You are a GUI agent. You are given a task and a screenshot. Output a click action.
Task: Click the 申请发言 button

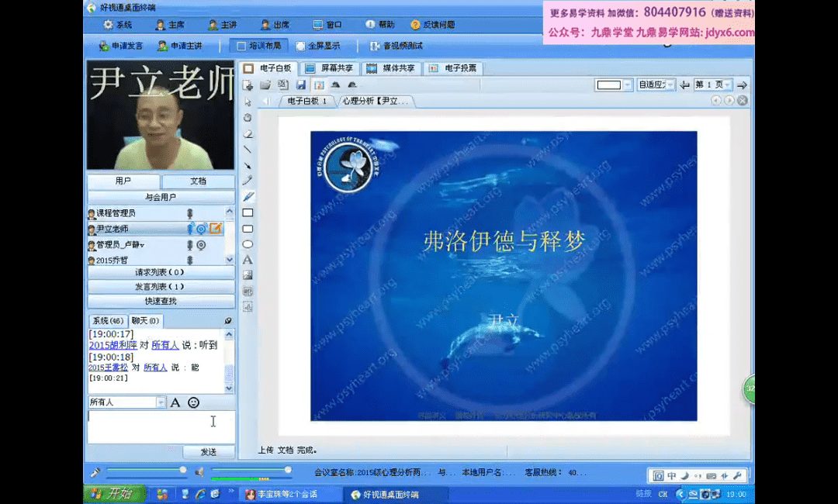[120, 46]
